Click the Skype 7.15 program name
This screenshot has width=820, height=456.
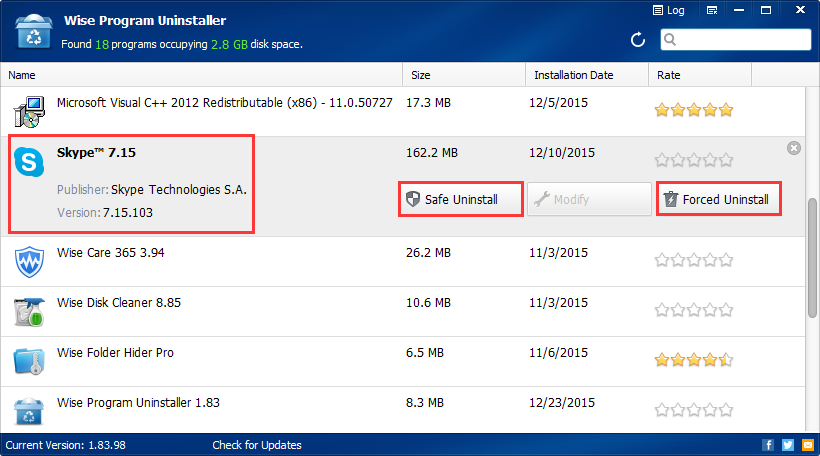pyautogui.click(x=96, y=153)
